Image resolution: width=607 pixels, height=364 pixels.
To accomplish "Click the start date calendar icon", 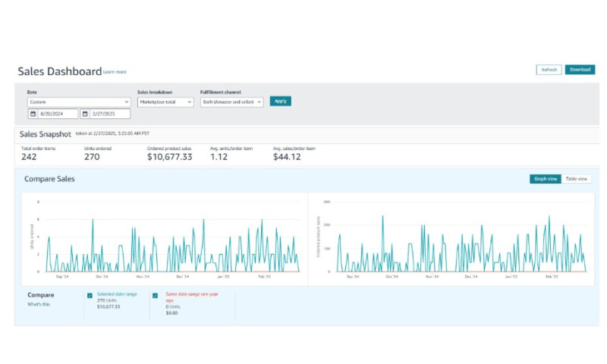I will (x=33, y=114).
